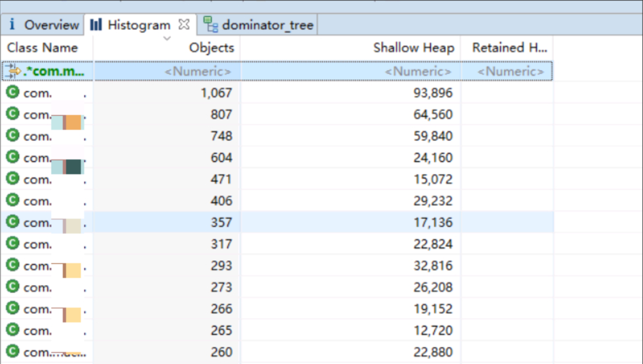Select the objects count 260
The width and height of the screenshot is (643, 364).
pos(221,352)
